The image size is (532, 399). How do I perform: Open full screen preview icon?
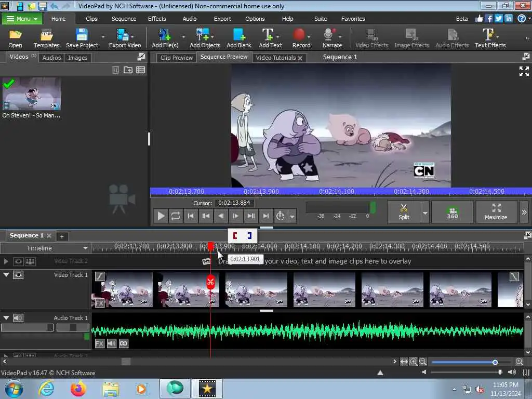524,71
